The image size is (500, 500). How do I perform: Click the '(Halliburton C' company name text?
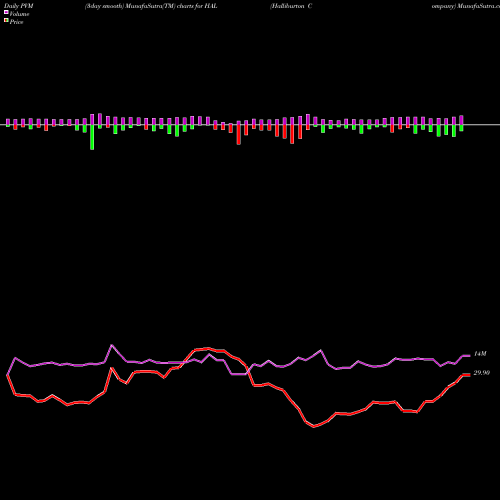pyautogui.click(x=291, y=6)
